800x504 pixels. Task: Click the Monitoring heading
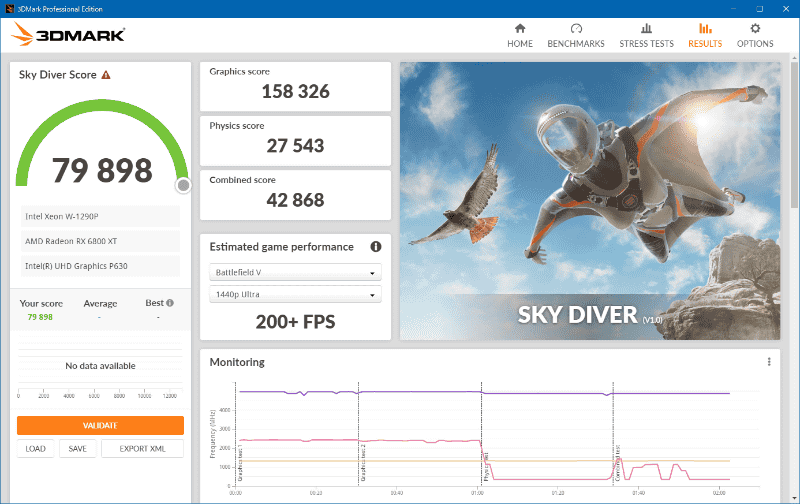coord(237,362)
